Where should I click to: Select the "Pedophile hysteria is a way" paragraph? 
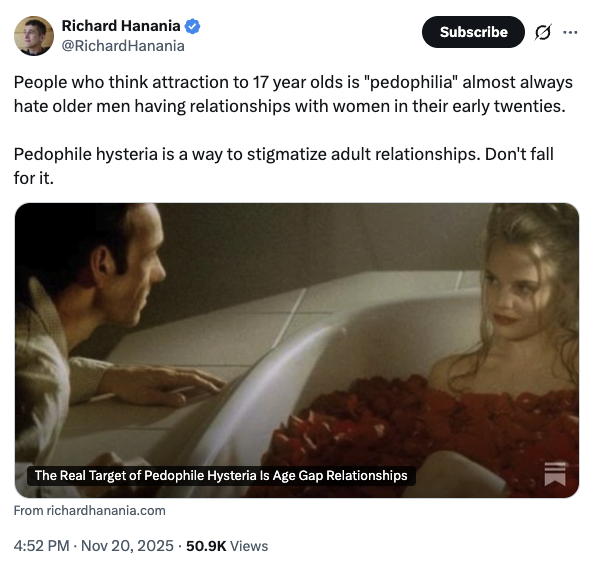pos(283,166)
